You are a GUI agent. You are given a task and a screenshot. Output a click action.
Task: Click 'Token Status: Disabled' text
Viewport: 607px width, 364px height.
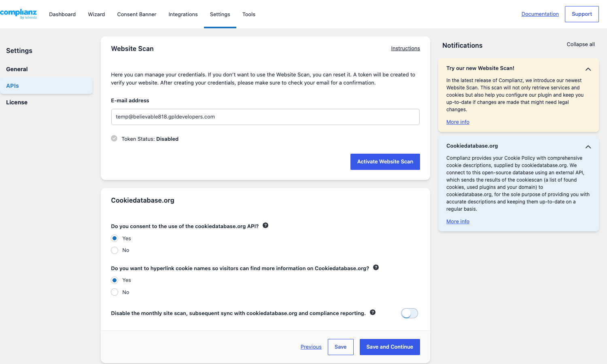tap(150, 139)
